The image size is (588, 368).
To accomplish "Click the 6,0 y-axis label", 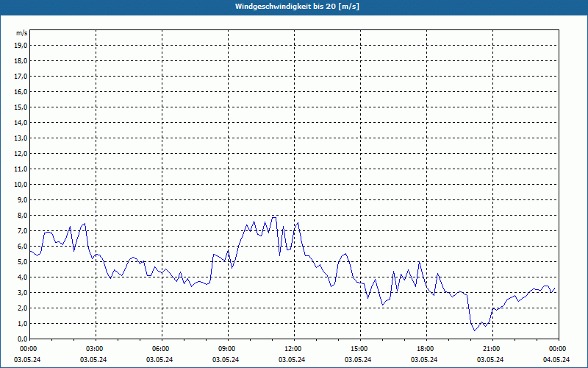I will [x=22, y=247].
